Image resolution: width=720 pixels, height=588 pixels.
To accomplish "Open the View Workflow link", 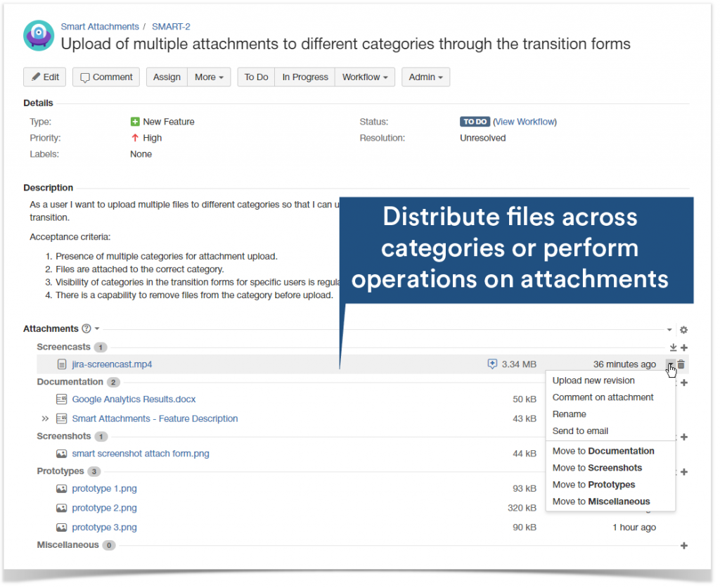I will point(525,121).
